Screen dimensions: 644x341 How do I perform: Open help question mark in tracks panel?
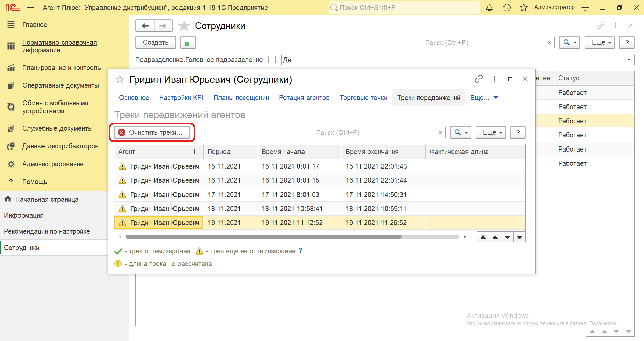518,133
